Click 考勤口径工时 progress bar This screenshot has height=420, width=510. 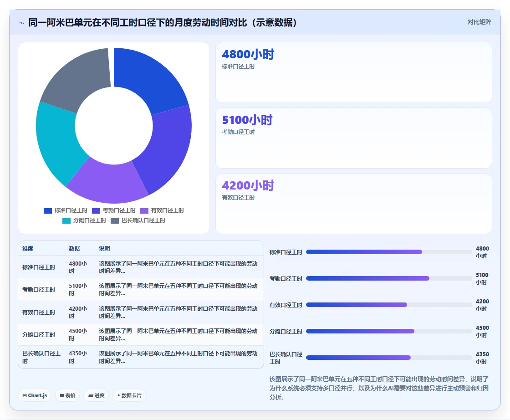[389, 278]
